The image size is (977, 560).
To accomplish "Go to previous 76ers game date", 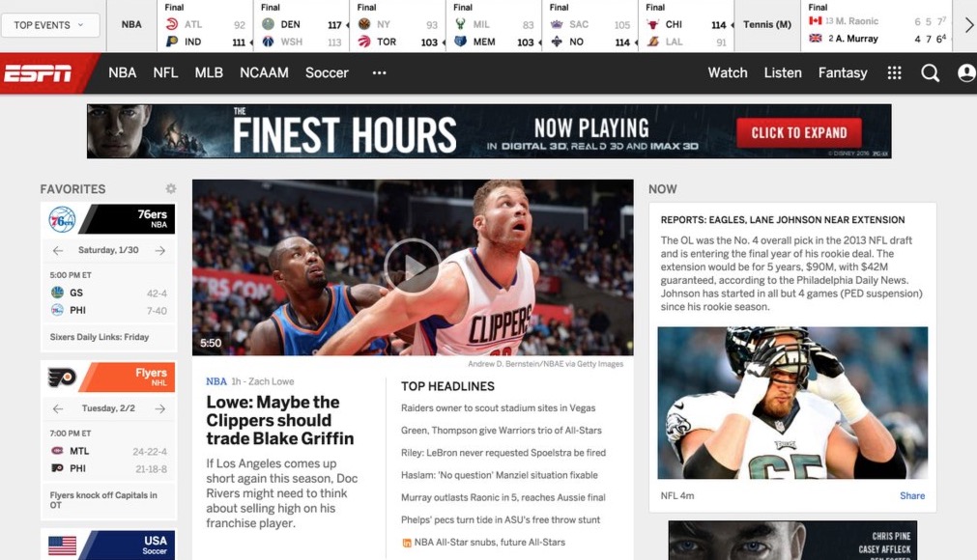I will [x=58, y=250].
